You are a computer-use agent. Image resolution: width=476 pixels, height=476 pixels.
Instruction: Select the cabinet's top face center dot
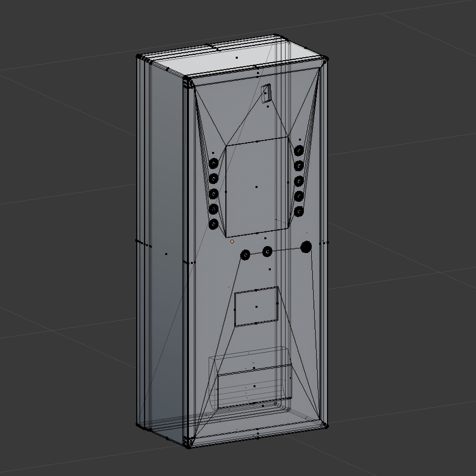(x=237, y=58)
